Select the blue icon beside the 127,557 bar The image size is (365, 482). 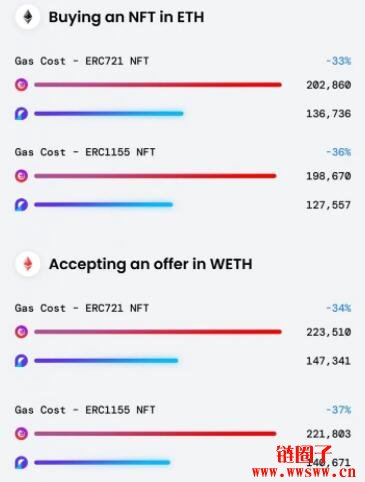click(22, 205)
